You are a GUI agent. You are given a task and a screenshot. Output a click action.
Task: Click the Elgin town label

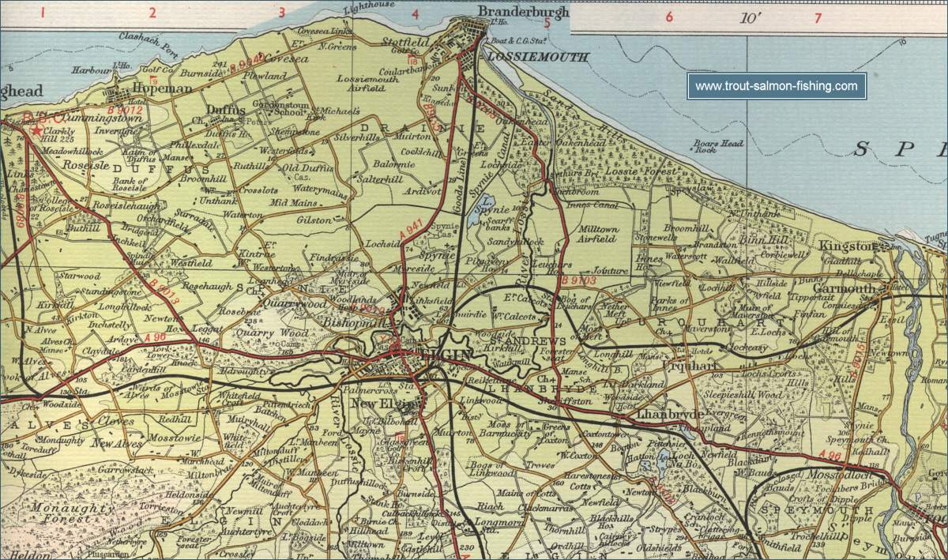[448, 355]
